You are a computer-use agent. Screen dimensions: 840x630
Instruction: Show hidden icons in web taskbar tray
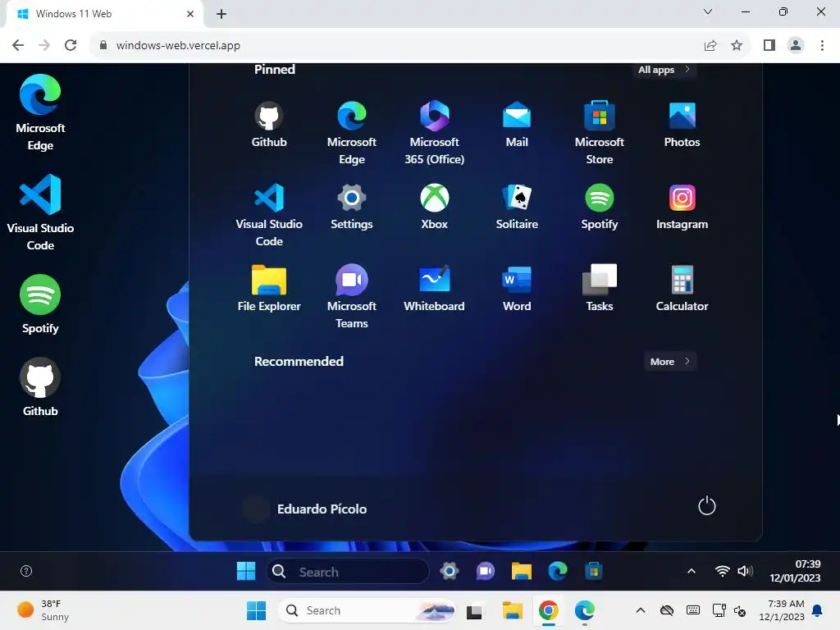pos(691,571)
